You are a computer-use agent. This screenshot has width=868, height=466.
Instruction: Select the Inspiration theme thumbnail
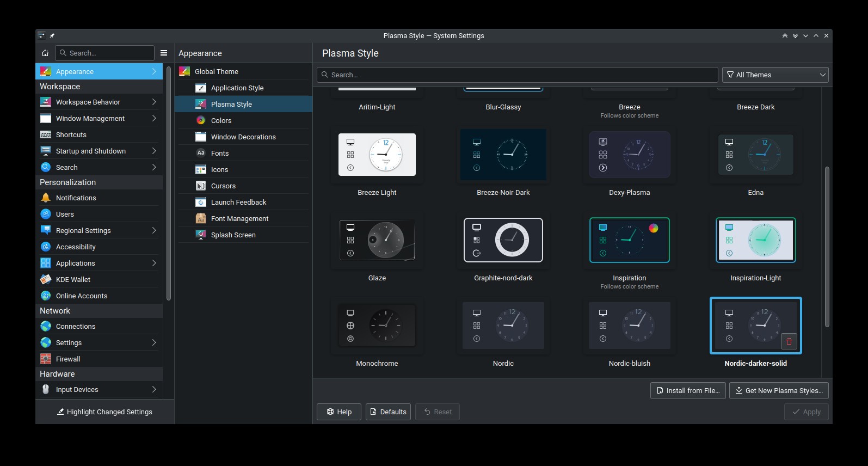pos(630,240)
